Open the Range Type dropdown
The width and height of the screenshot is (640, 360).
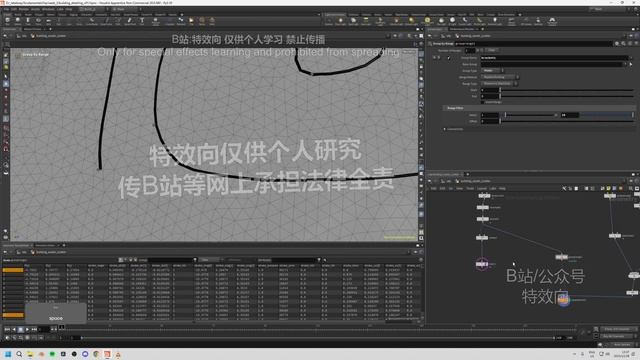click(499, 84)
